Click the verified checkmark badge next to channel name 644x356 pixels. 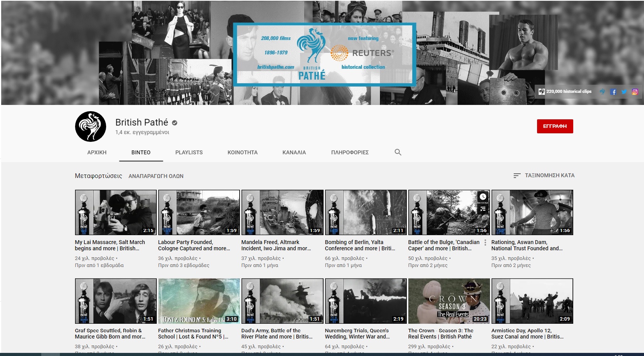pyautogui.click(x=175, y=123)
